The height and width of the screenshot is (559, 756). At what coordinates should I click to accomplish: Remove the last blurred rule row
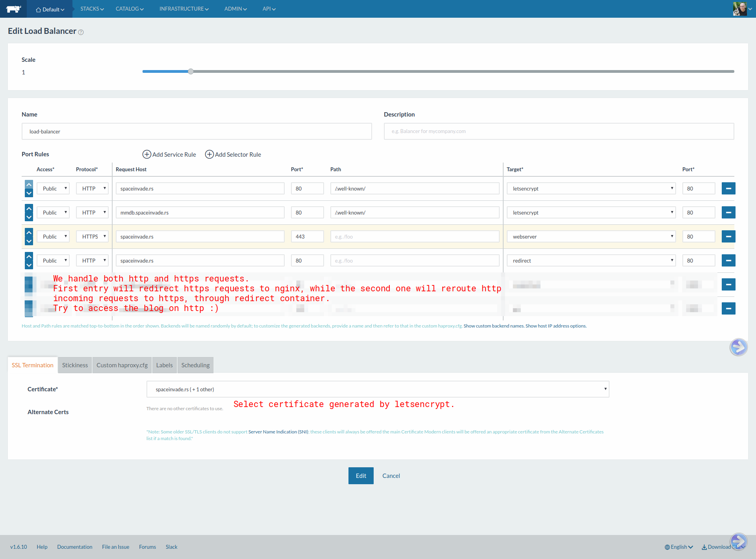click(728, 309)
